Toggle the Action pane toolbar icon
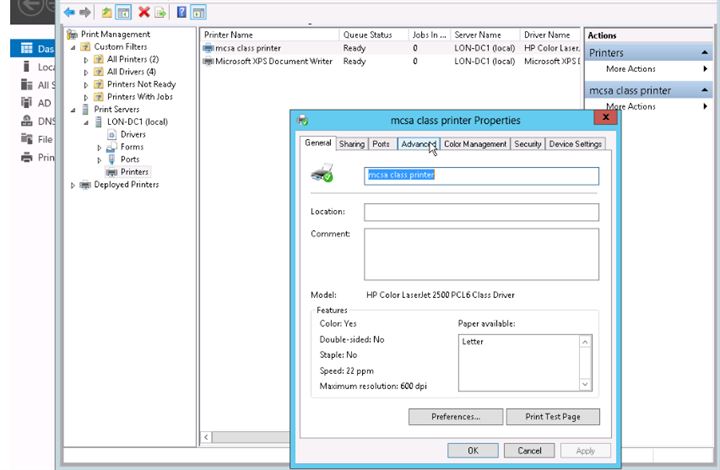720x470 pixels. [198, 12]
